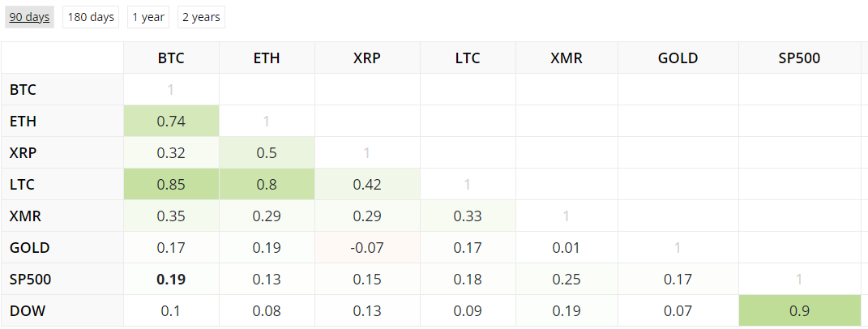The image size is (868, 329).
Task: Click the LTC–ETH correlation cell 0.8
Action: point(267,185)
